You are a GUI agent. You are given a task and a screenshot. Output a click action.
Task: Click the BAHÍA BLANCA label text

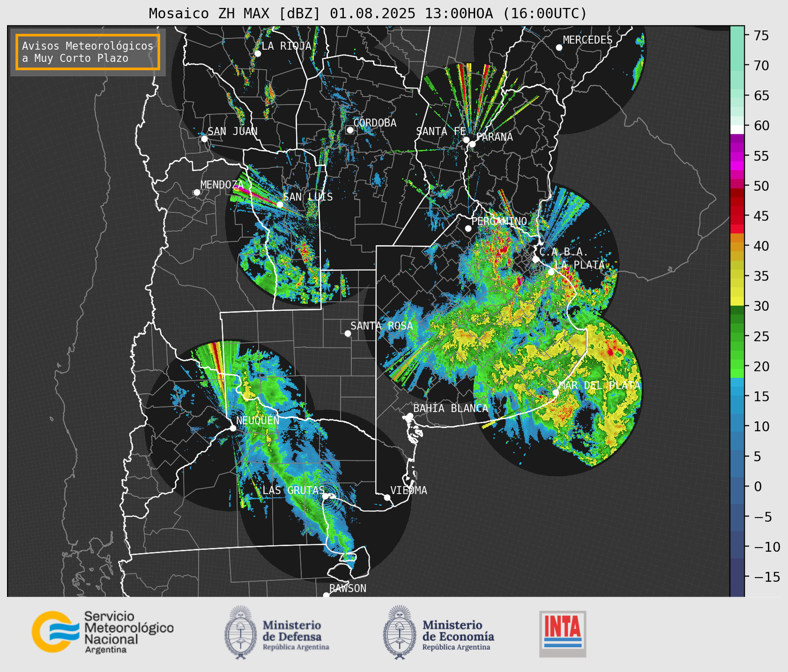click(x=451, y=408)
